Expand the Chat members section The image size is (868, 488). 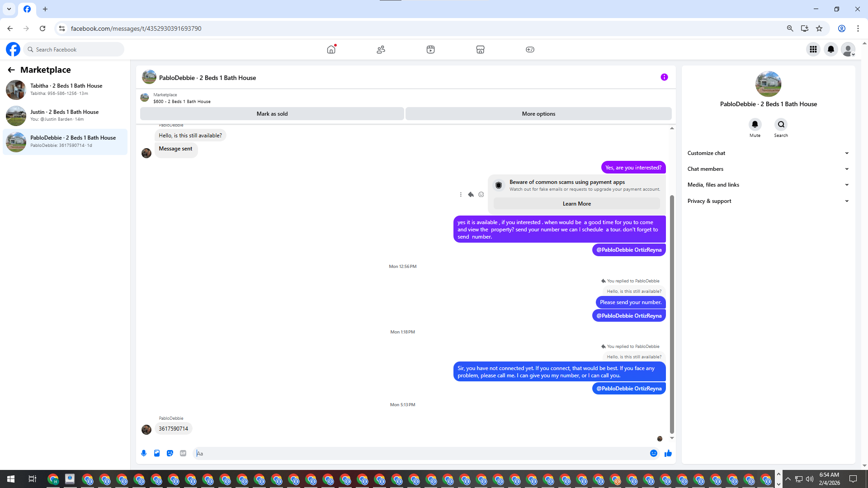click(x=768, y=169)
